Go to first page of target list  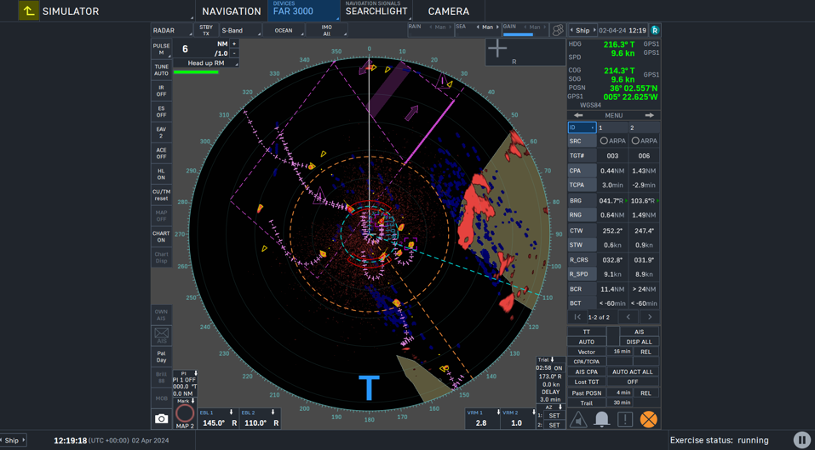(577, 317)
